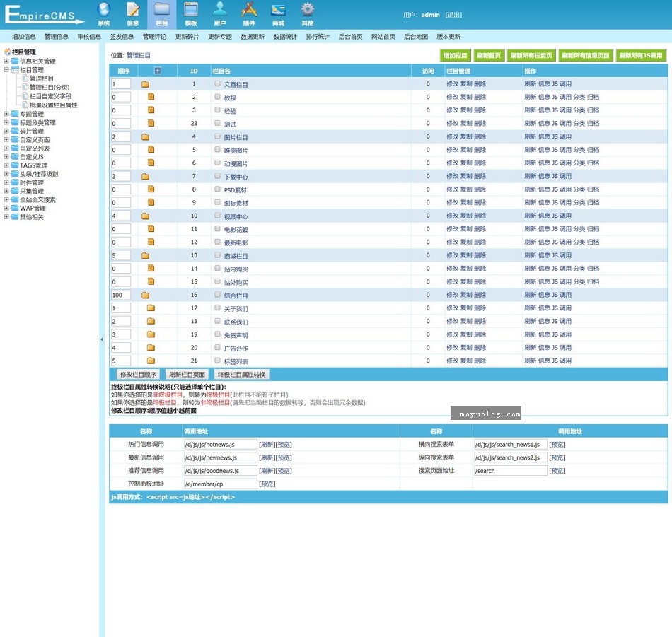This screenshot has width=672, height=637.
Task: Click the 终极栏目属性转换 button
Action: click(242, 375)
